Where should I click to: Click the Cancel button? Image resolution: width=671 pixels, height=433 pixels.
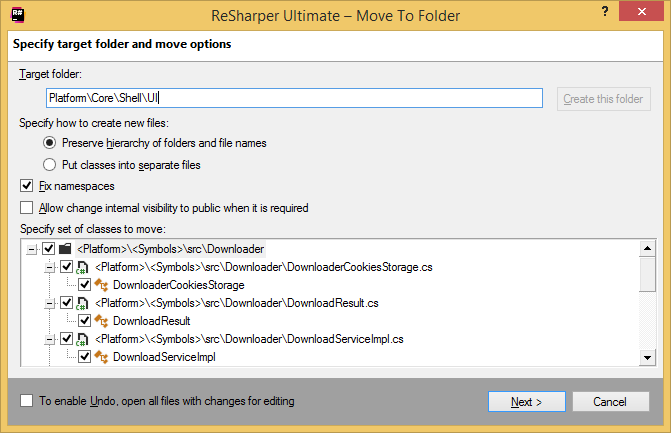coord(608,401)
